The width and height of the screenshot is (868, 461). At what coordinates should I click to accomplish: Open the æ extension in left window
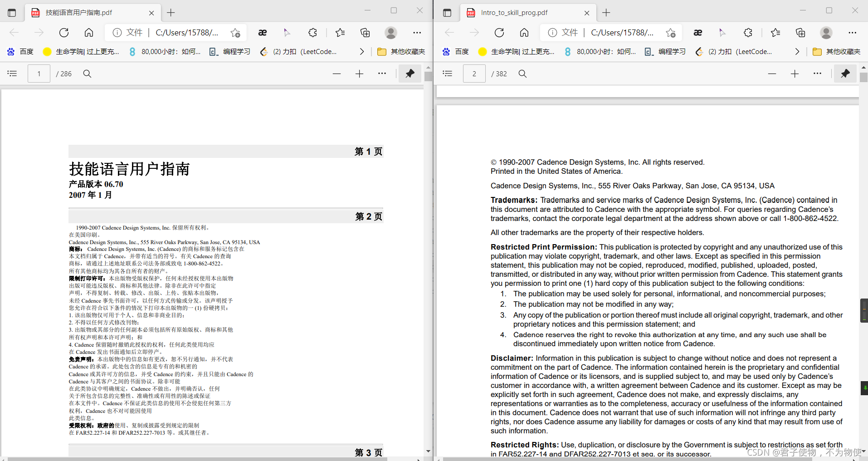pyautogui.click(x=263, y=33)
